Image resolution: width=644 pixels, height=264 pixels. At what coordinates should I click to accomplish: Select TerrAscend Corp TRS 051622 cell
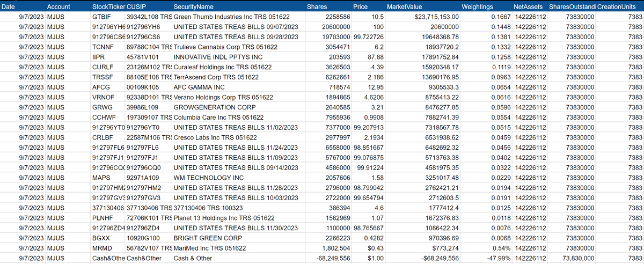[x=216, y=77]
